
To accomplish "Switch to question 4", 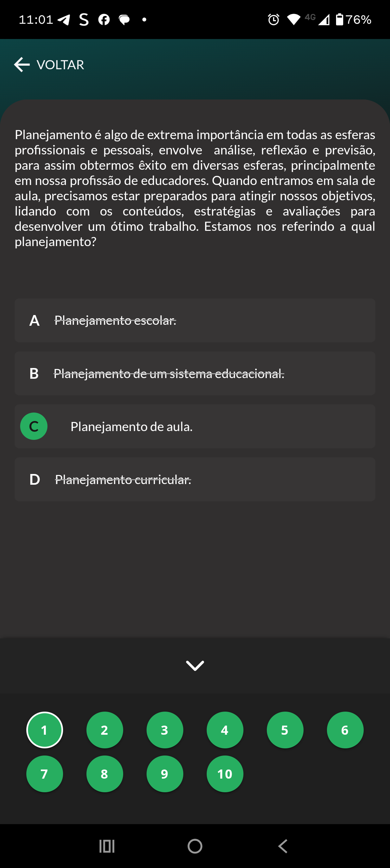I will coord(225,730).
